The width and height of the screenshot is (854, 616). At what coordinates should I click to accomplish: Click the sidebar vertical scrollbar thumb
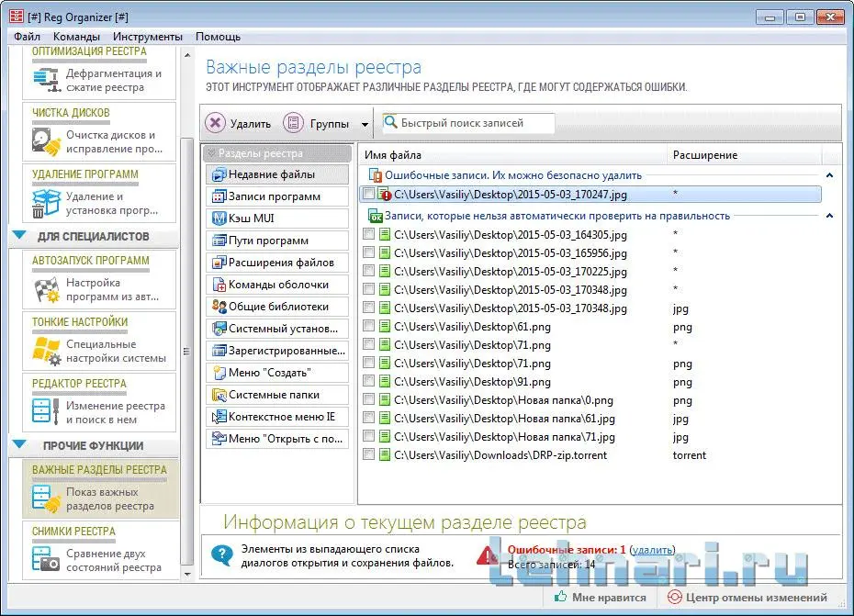[186, 352]
